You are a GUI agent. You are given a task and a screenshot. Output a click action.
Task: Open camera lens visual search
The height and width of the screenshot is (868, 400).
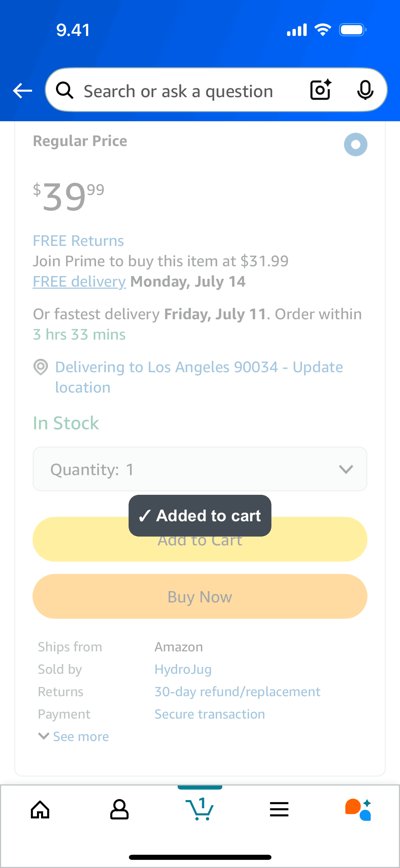(321, 90)
